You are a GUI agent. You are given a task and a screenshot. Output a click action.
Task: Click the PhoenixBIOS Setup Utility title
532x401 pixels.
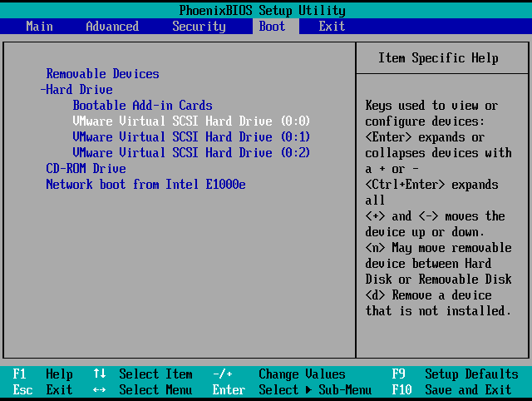(263, 11)
